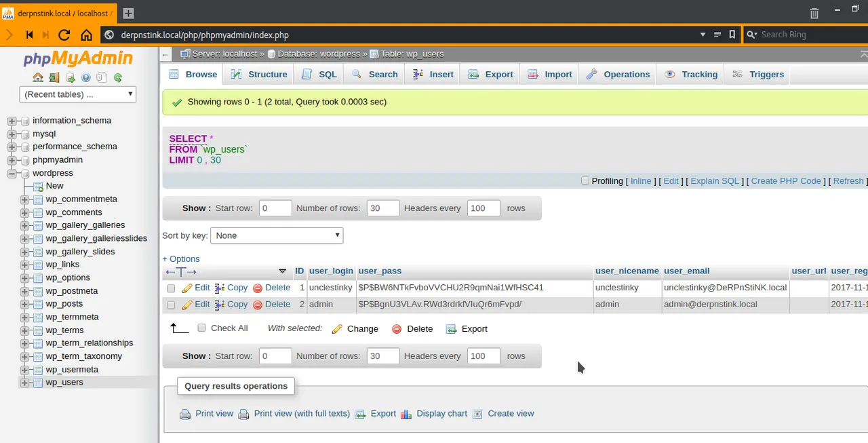This screenshot has height=443, width=868.
Task: Click the phpMyAdmin logo
Action: tap(78, 59)
